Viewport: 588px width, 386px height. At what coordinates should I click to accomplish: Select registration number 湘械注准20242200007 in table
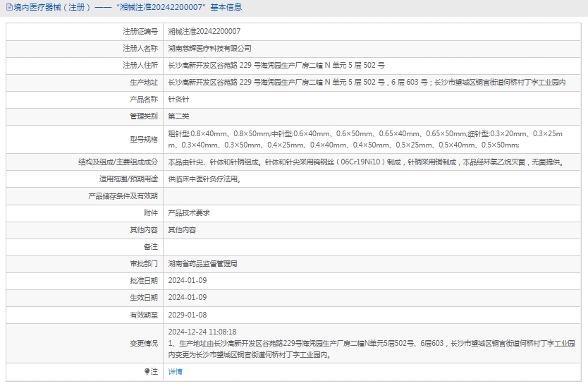pyautogui.click(x=204, y=32)
